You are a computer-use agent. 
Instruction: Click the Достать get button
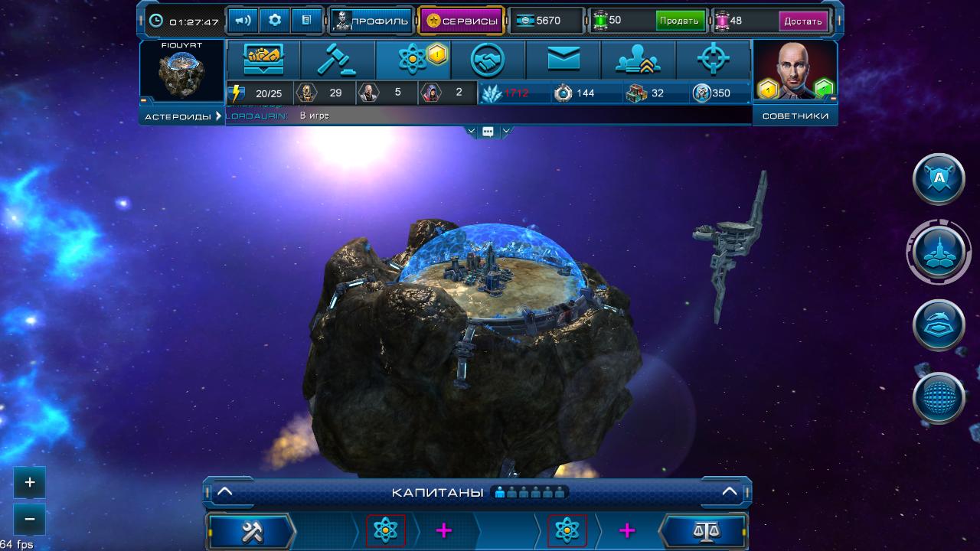[803, 21]
